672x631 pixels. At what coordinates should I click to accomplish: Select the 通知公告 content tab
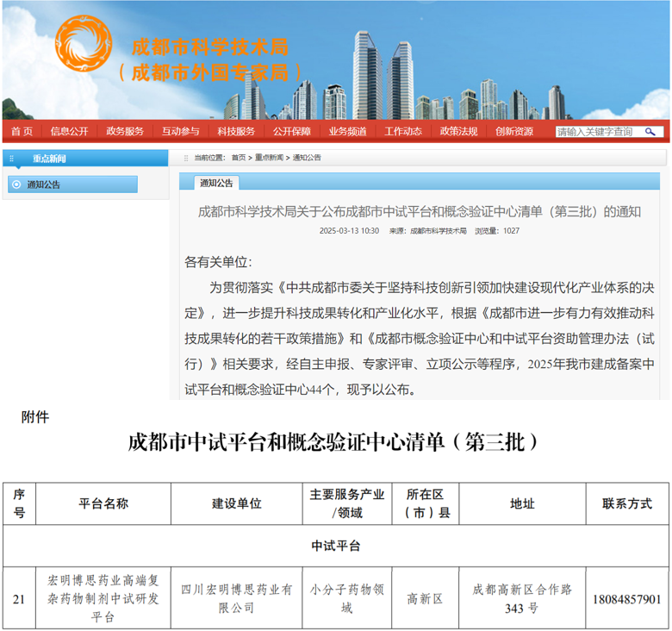click(x=216, y=183)
